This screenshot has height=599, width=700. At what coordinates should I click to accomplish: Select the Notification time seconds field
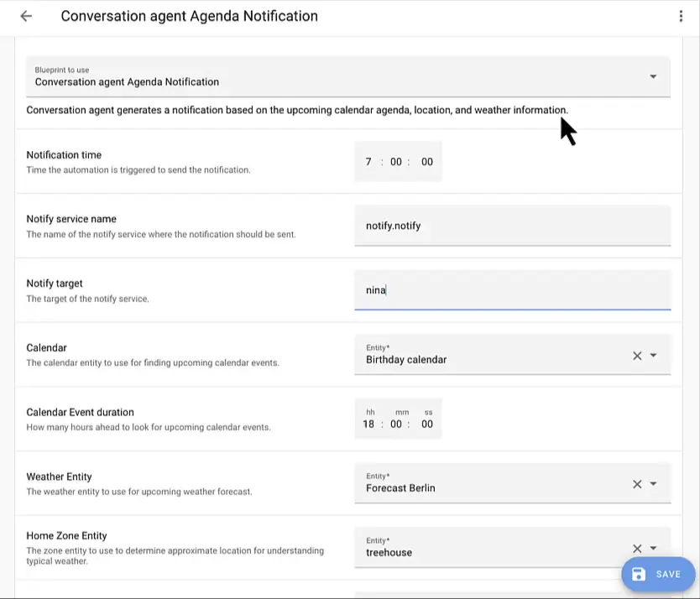pos(426,162)
